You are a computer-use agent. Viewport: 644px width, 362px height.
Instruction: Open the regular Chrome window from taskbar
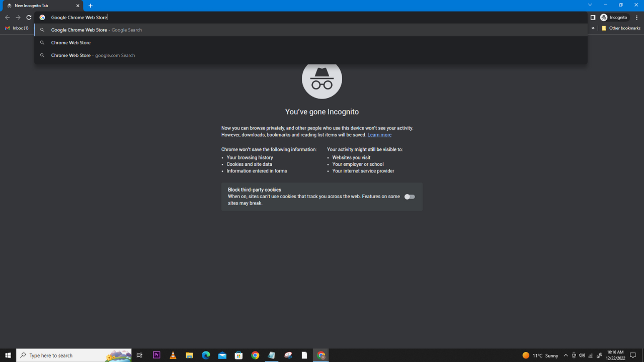255,355
